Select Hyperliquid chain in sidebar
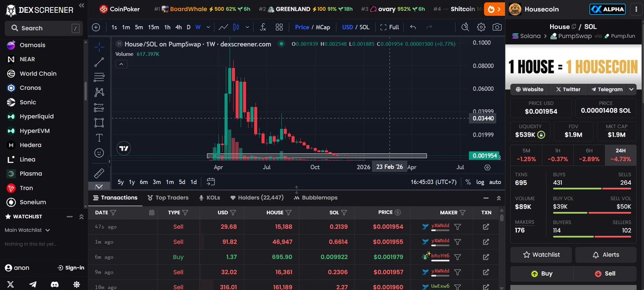Viewport: 644px width, 290px height. coord(36,116)
